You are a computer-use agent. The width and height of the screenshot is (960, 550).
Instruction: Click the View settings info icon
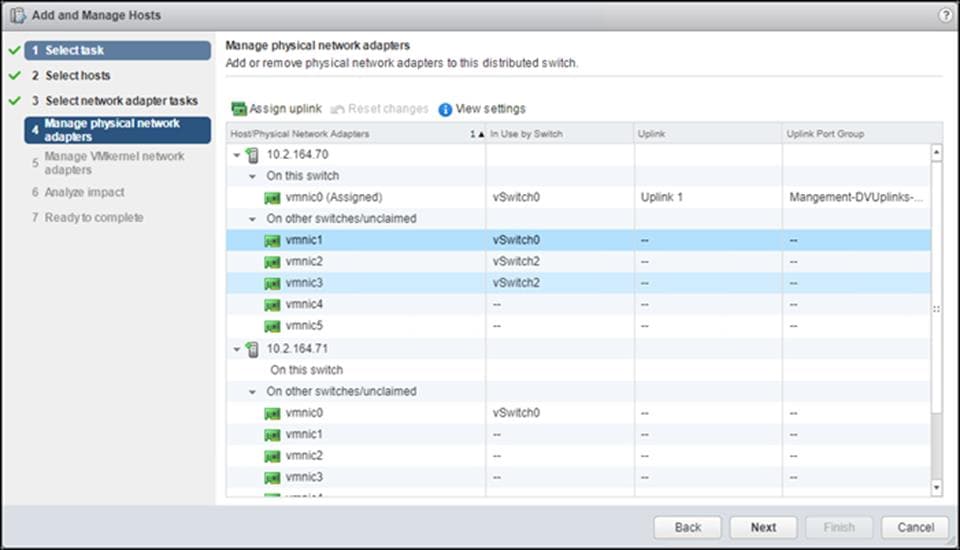pos(445,110)
